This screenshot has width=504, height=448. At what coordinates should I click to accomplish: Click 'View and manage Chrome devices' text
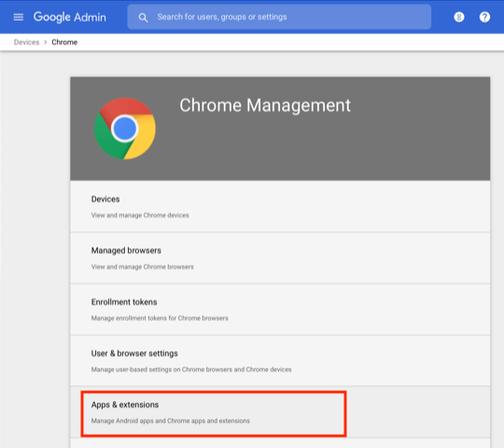tap(140, 216)
